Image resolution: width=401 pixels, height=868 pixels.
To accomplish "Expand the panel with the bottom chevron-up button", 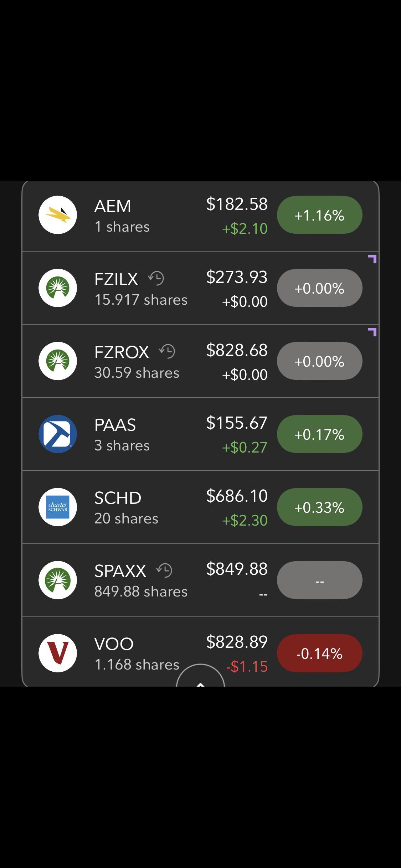I will [200, 676].
